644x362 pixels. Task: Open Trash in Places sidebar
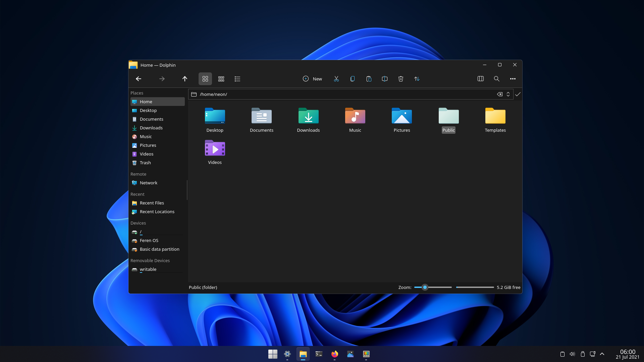pyautogui.click(x=157, y=163)
